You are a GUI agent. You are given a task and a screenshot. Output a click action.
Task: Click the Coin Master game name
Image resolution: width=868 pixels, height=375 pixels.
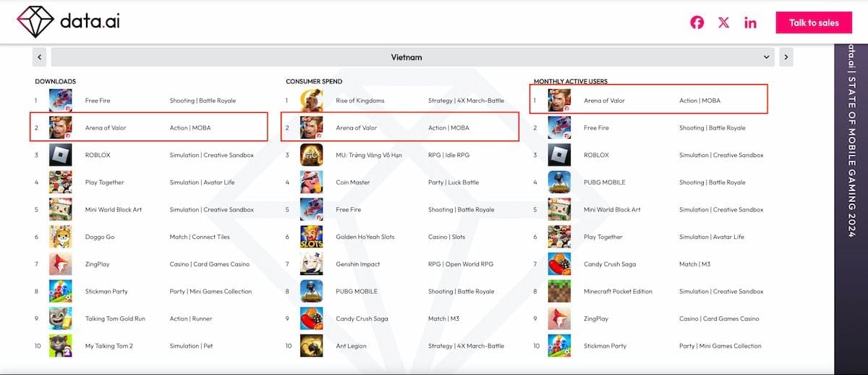click(353, 182)
